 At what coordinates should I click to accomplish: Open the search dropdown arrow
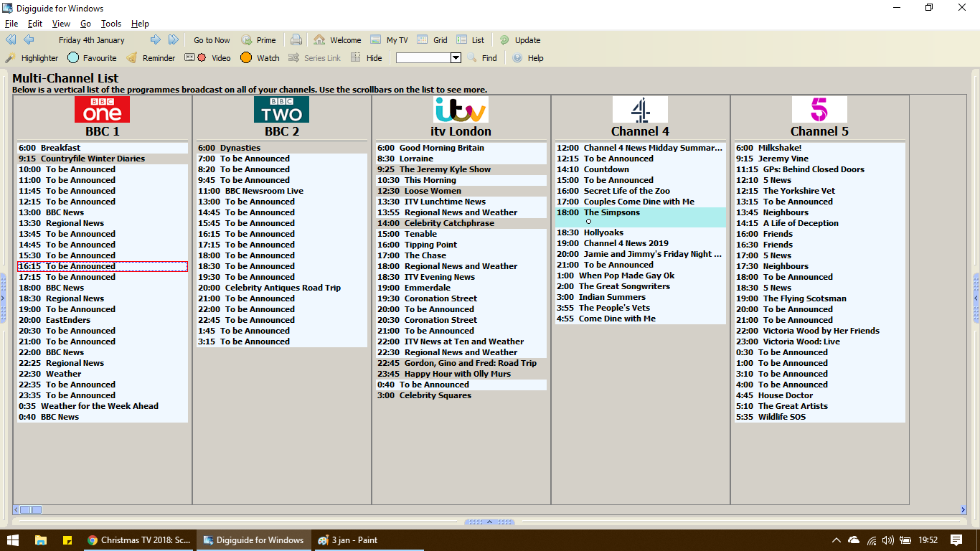pyautogui.click(x=456, y=58)
